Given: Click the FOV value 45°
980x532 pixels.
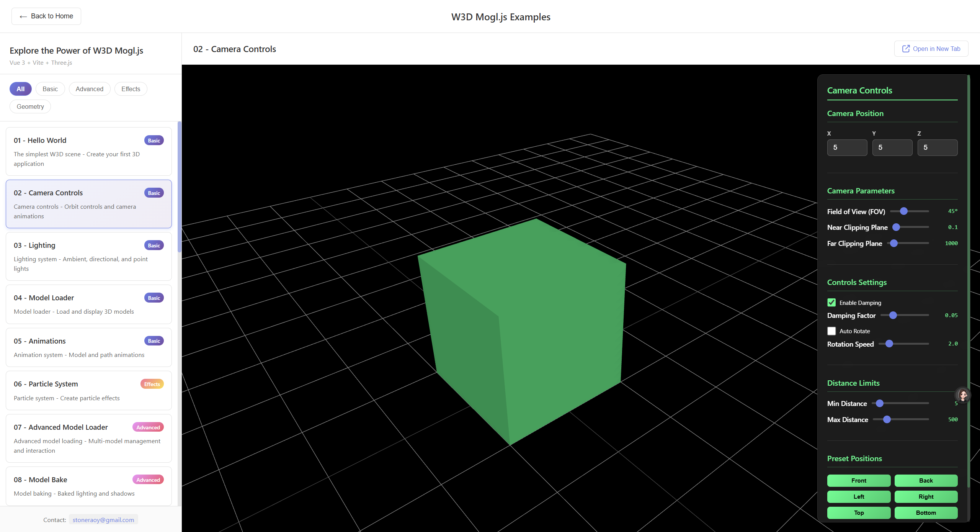Looking at the screenshot, I should coord(953,211).
